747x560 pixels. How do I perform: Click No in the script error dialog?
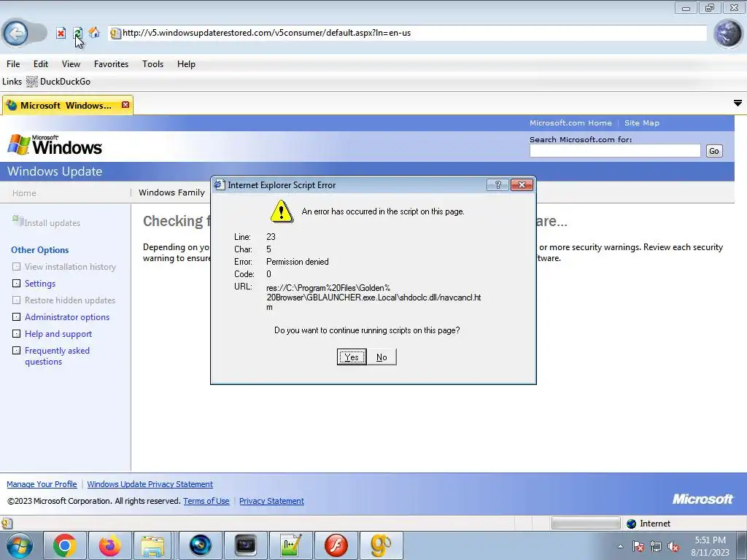click(x=382, y=357)
